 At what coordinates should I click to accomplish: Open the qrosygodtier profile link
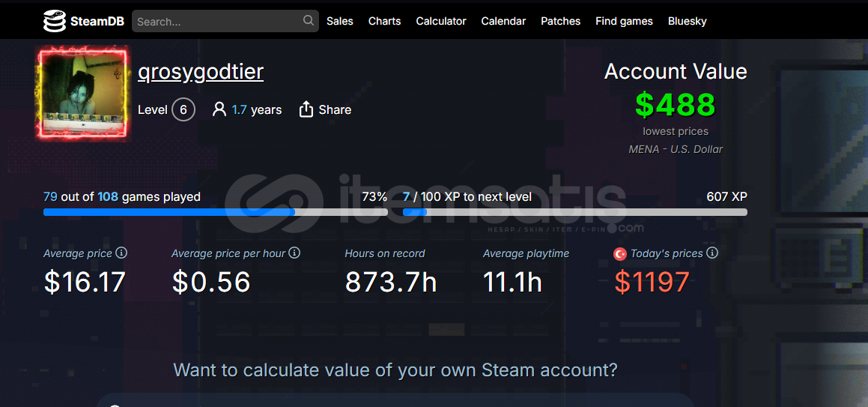pos(201,72)
